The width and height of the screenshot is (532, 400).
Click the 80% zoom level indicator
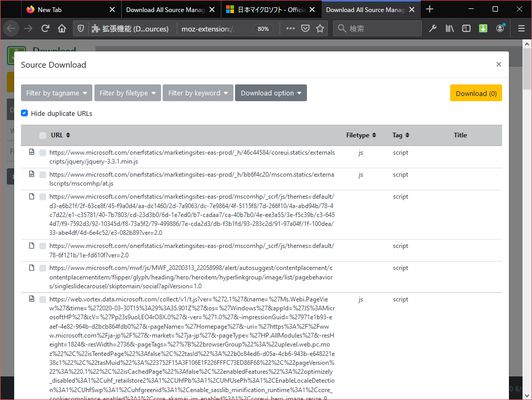click(x=263, y=29)
